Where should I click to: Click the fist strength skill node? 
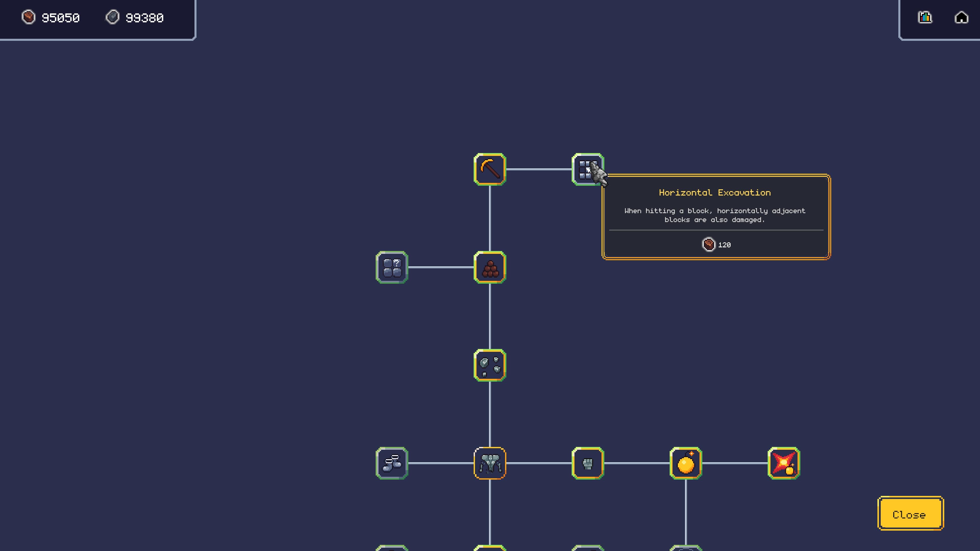click(587, 463)
